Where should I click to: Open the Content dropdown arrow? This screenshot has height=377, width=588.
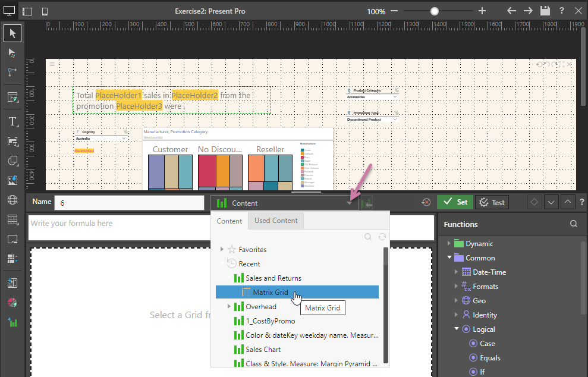tap(350, 203)
